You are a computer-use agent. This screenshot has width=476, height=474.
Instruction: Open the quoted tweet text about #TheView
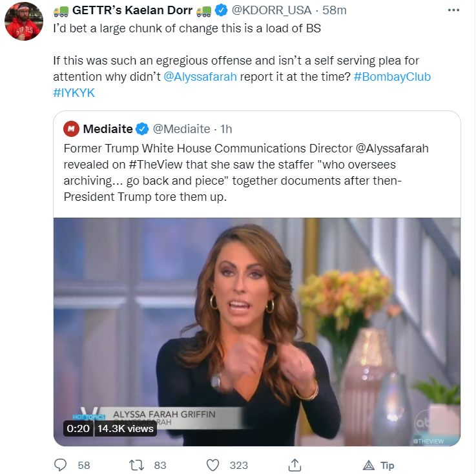tap(246, 172)
